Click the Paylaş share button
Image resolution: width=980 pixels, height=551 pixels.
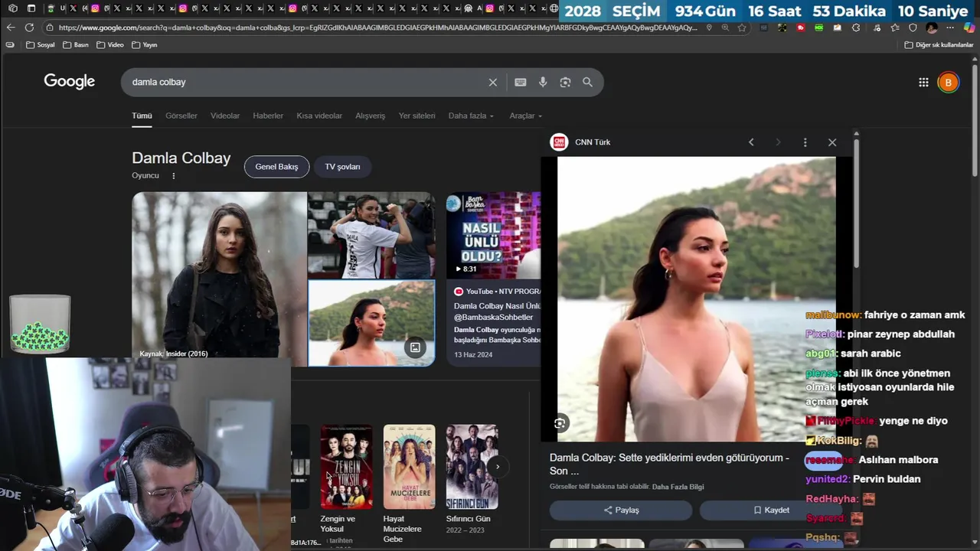point(621,510)
